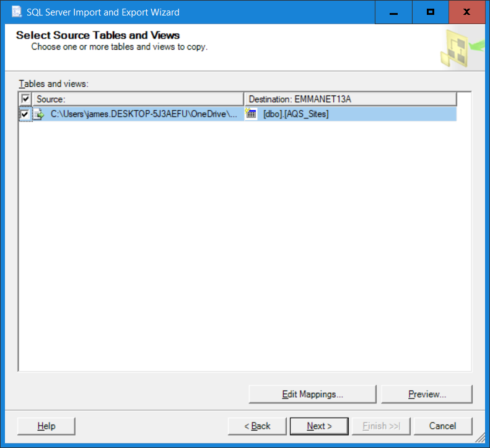Open the Preview data dialog
The width and height of the screenshot is (490, 448).
(x=427, y=394)
